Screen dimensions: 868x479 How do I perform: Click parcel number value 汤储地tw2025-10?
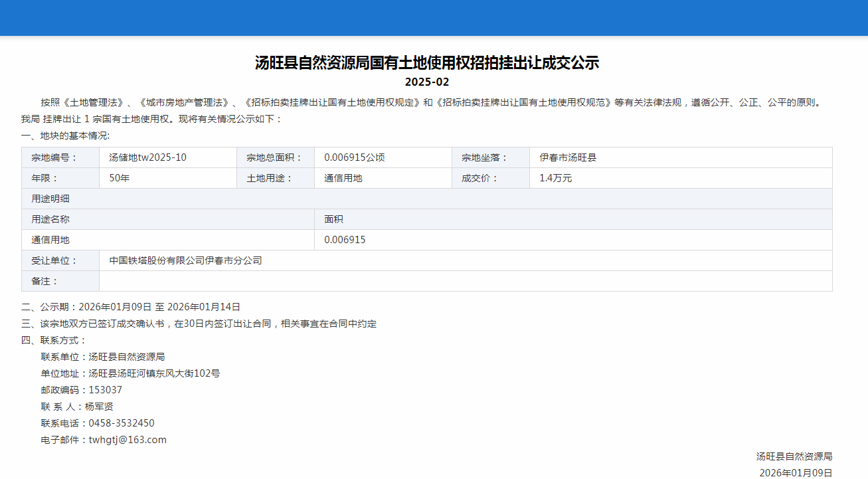tap(147, 157)
